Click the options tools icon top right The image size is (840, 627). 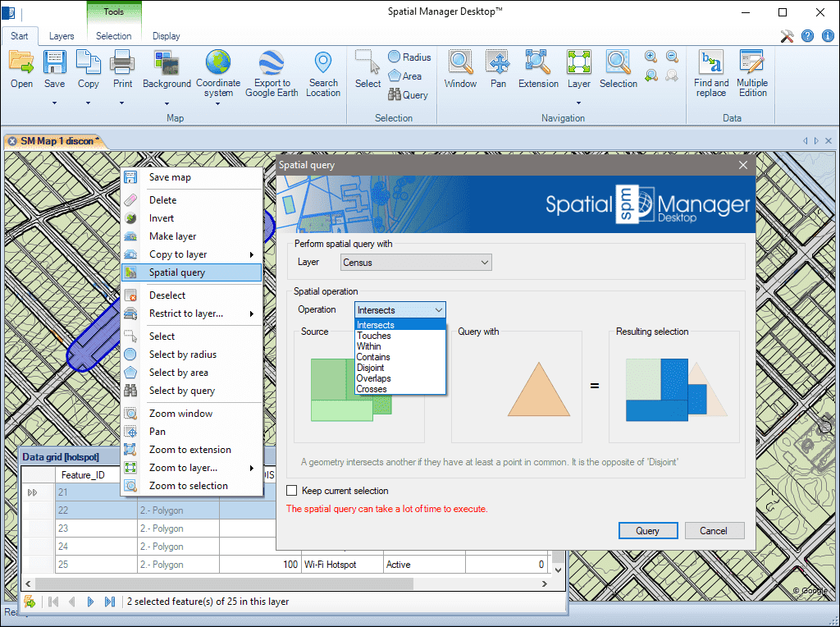[787, 36]
